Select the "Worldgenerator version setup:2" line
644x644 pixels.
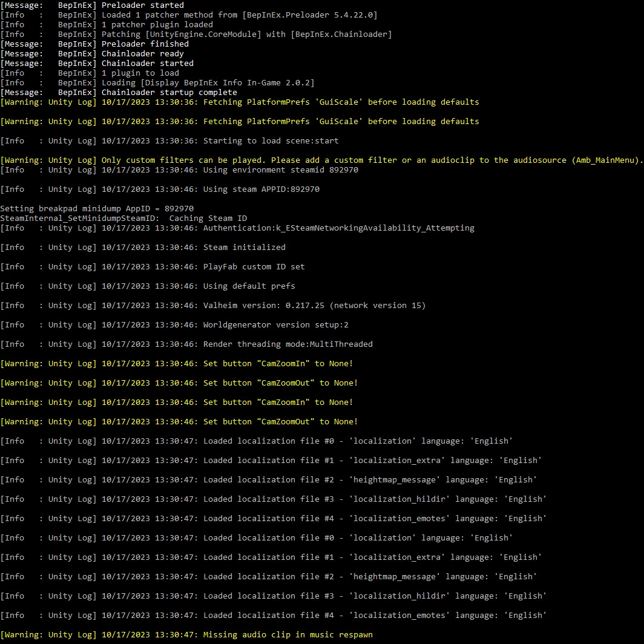coord(174,325)
